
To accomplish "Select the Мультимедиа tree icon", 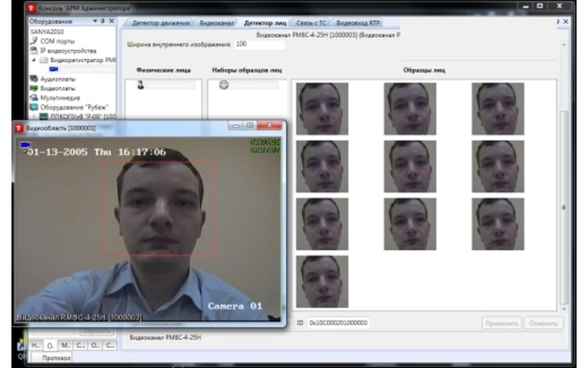I will pos(33,96).
